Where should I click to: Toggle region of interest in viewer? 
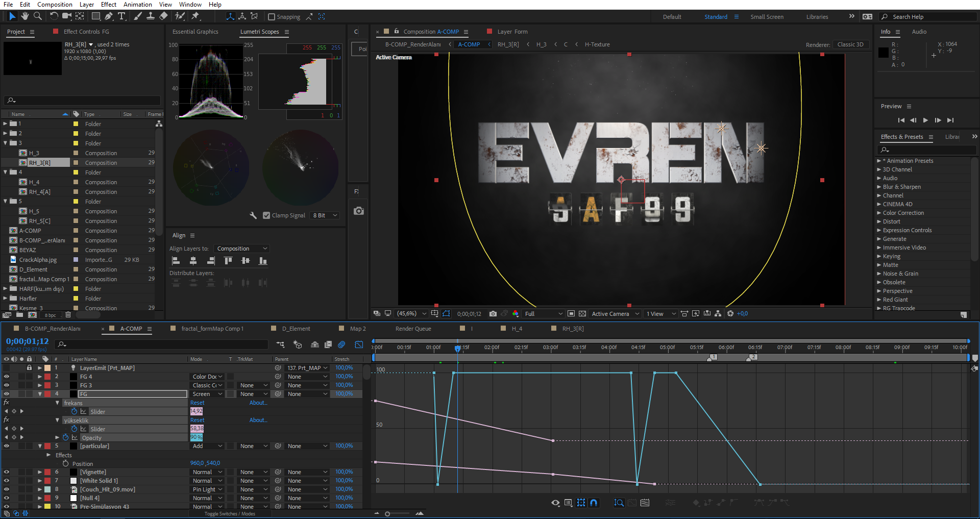coord(571,314)
